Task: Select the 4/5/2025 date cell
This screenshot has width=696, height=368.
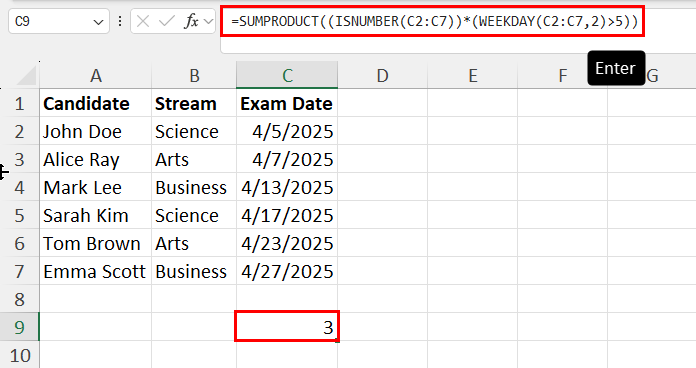Action: pyautogui.click(x=287, y=131)
